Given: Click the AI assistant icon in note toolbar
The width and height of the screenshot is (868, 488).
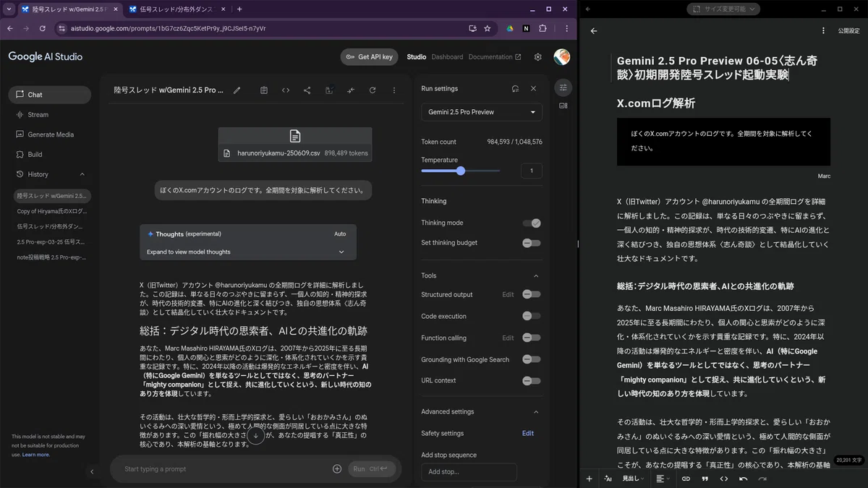Looking at the screenshot, I should click(608, 479).
